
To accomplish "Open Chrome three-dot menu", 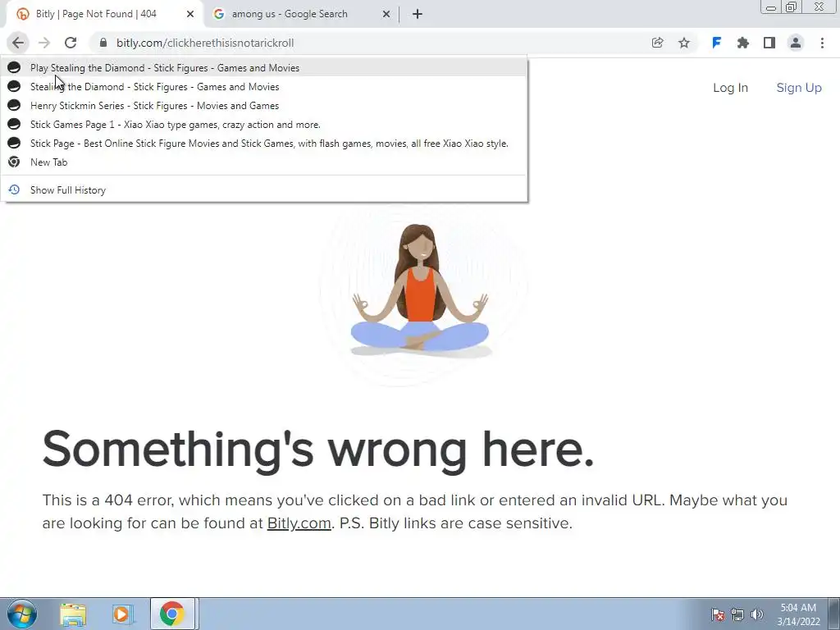I will click(x=822, y=43).
